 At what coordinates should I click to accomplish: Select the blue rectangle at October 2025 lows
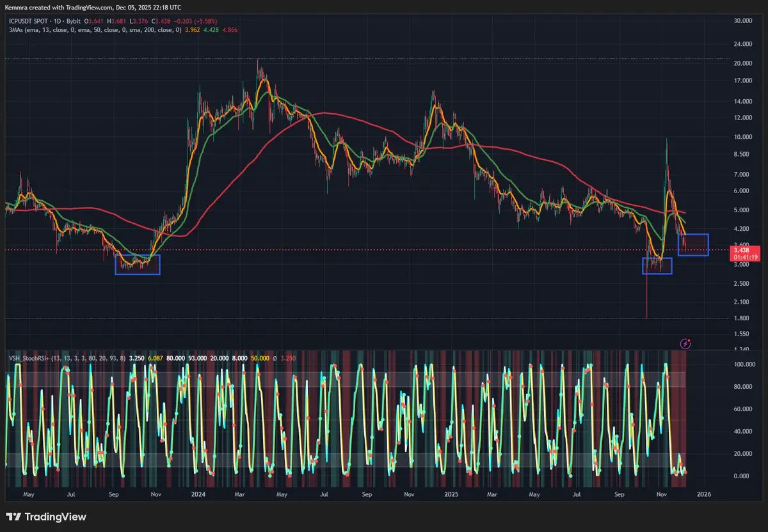657,266
